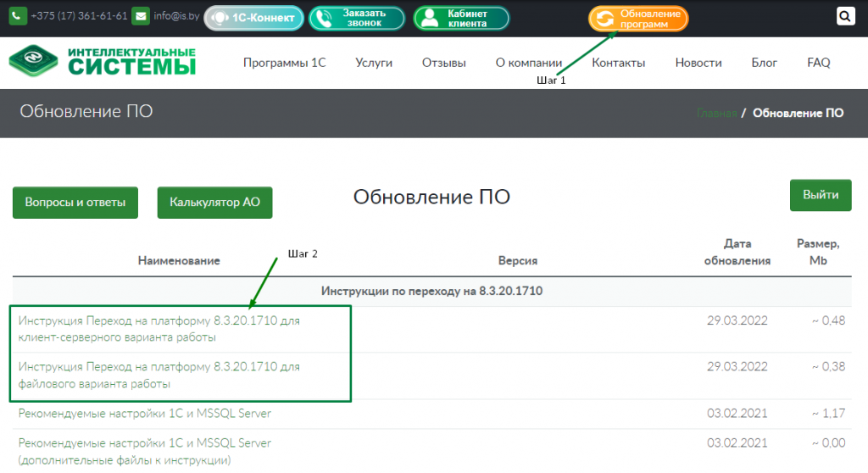
Task: Click the Главная breadcrumb link
Action: [716, 113]
